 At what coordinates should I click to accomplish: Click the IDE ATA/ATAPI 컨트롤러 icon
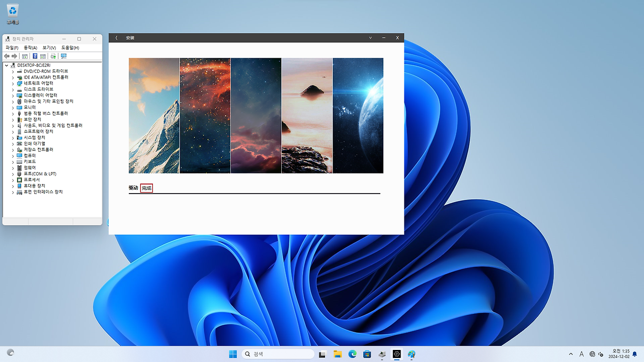20,77
